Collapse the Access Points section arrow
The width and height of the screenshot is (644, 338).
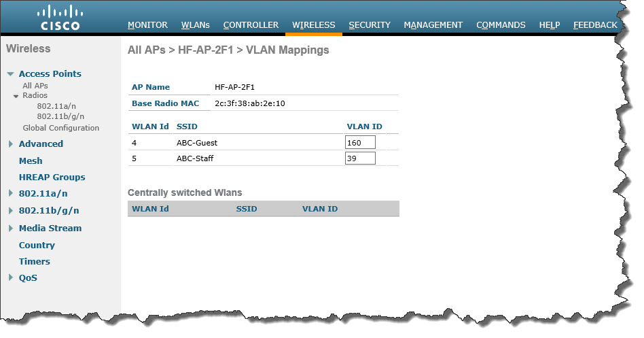point(11,74)
